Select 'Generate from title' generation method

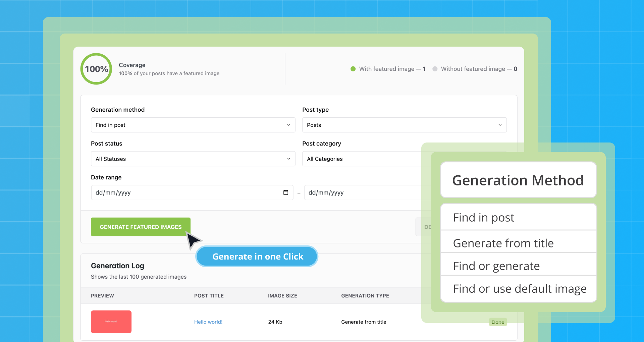click(x=503, y=243)
